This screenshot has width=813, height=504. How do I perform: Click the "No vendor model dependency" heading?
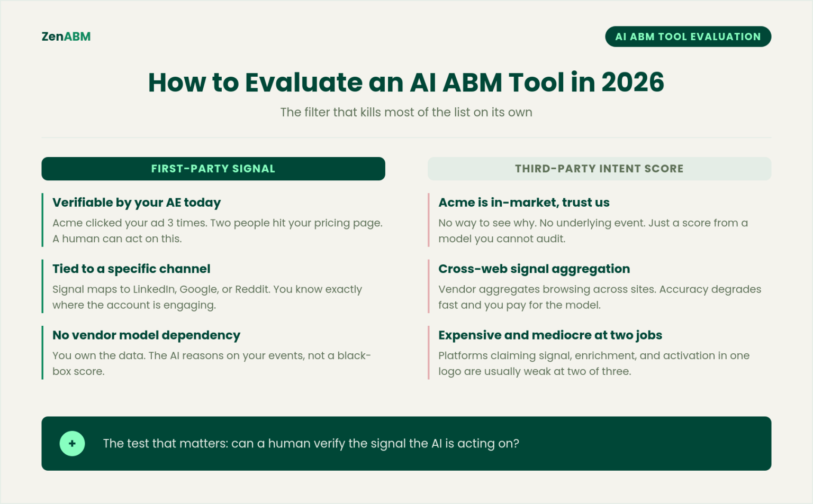click(146, 335)
